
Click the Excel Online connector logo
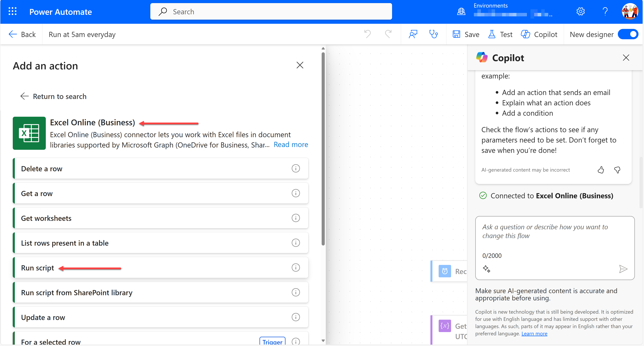[x=29, y=133]
